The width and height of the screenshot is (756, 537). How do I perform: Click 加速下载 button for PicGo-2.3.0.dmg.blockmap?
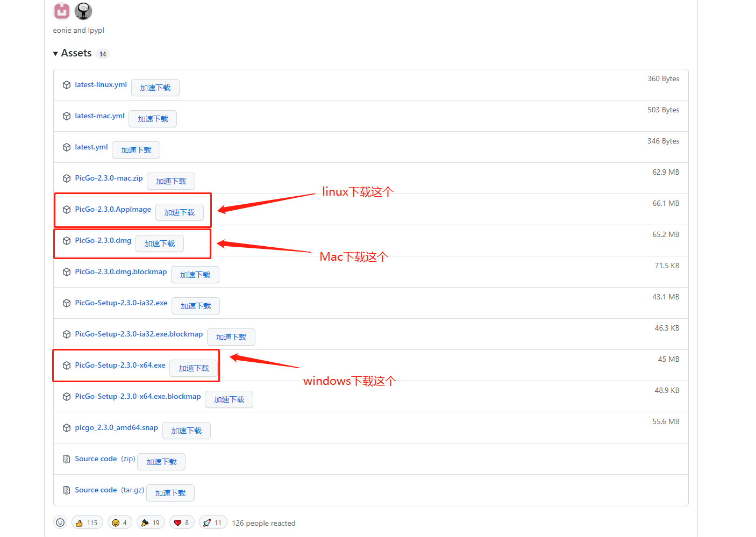(x=195, y=275)
